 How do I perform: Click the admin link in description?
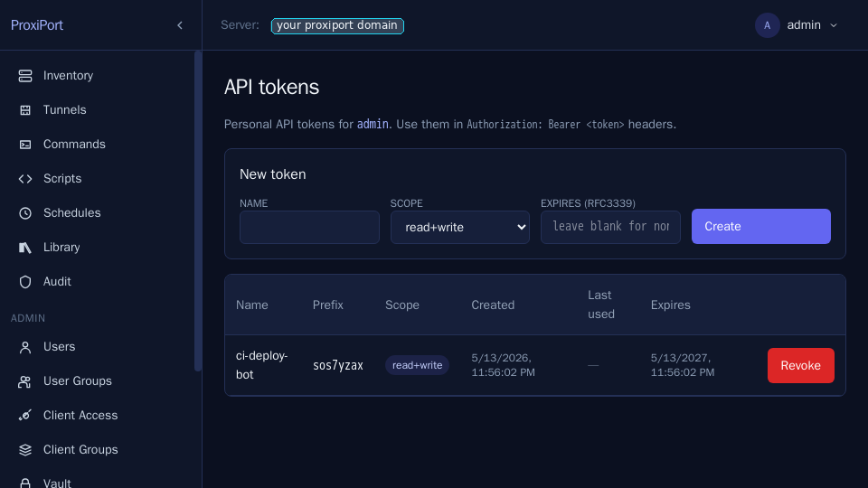[373, 124]
